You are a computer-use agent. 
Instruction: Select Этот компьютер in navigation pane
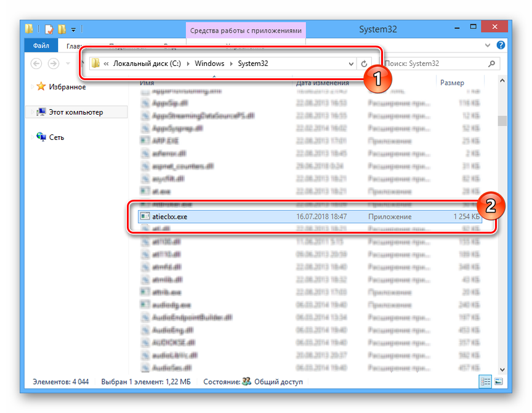click(x=76, y=112)
